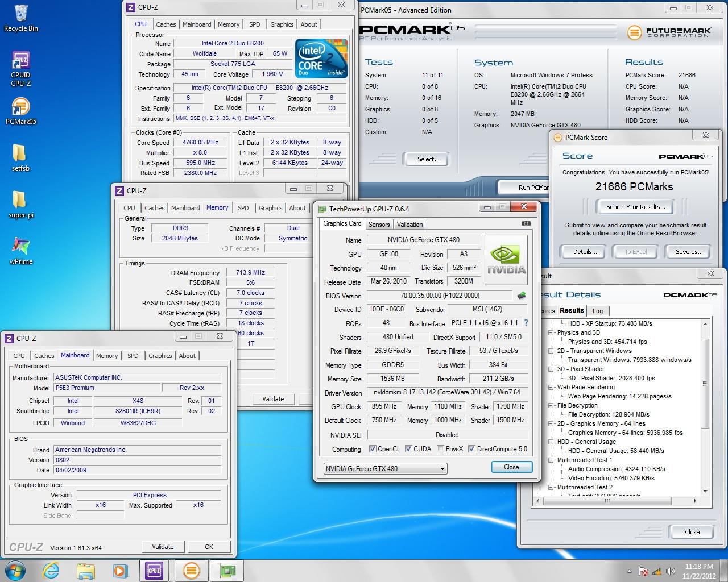Open the Action Center flag icon
728x582 pixels.
644,571
